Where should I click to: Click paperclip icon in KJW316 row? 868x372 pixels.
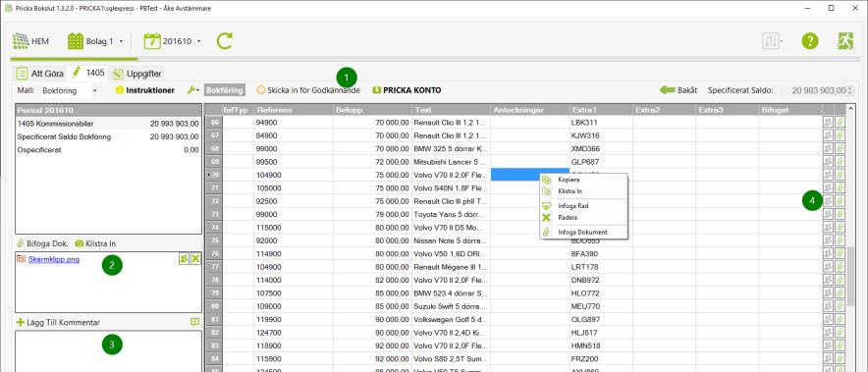point(840,135)
